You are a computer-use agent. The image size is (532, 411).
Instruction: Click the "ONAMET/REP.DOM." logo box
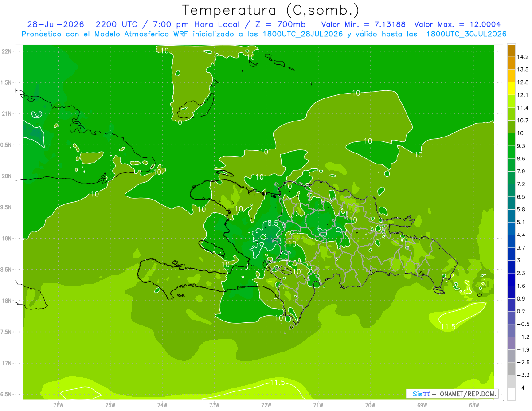(451, 394)
